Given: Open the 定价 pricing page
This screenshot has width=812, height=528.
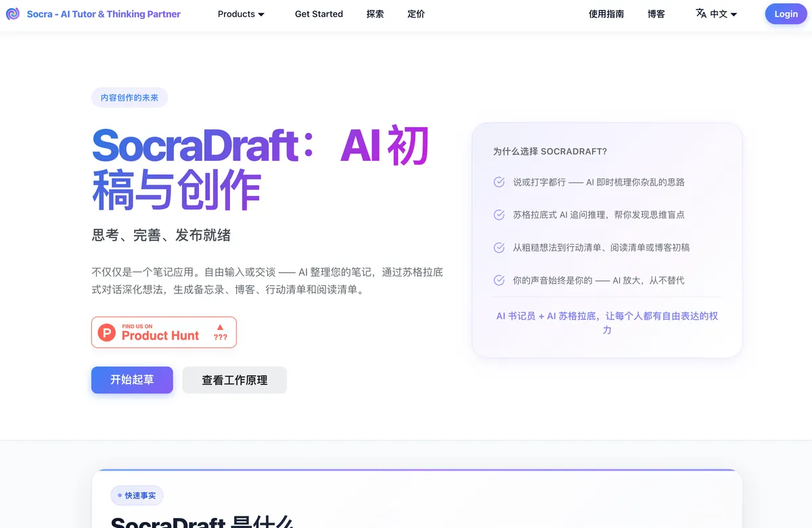Looking at the screenshot, I should coord(416,14).
